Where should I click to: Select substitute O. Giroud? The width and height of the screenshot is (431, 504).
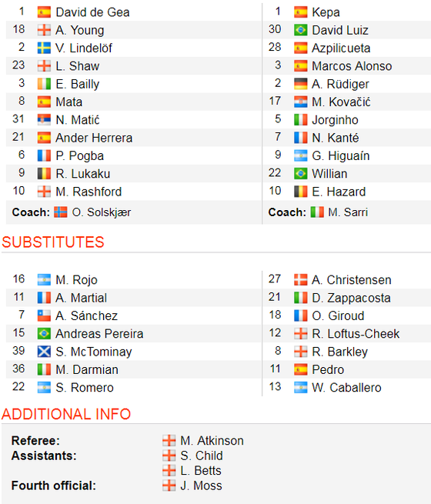(338, 315)
